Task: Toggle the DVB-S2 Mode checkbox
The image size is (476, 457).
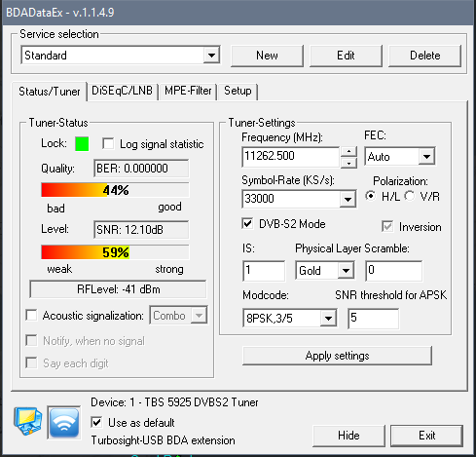Action: coord(247,224)
